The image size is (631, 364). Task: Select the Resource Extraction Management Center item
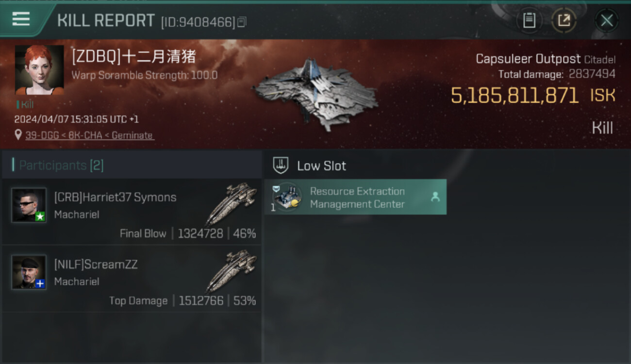[355, 197]
